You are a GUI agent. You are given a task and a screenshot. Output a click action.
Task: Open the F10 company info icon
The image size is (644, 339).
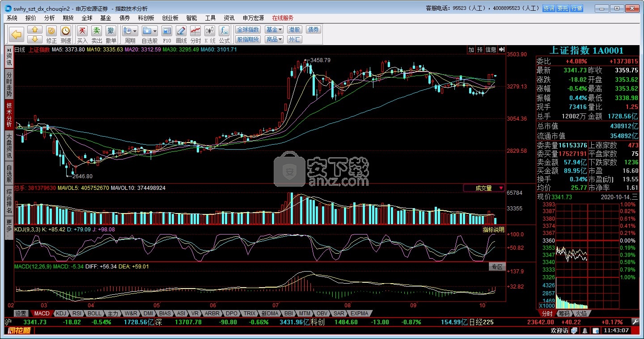click(x=167, y=30)
